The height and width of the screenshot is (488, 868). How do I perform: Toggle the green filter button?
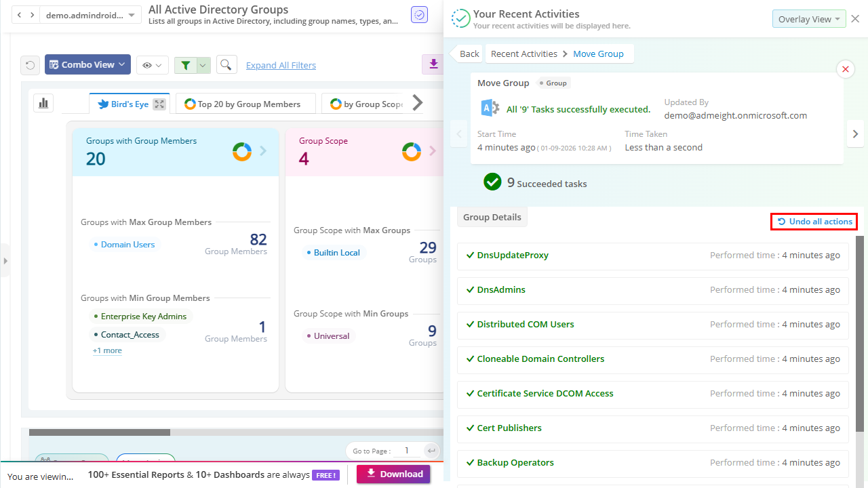pyautogui.click(x=185, y=65)
